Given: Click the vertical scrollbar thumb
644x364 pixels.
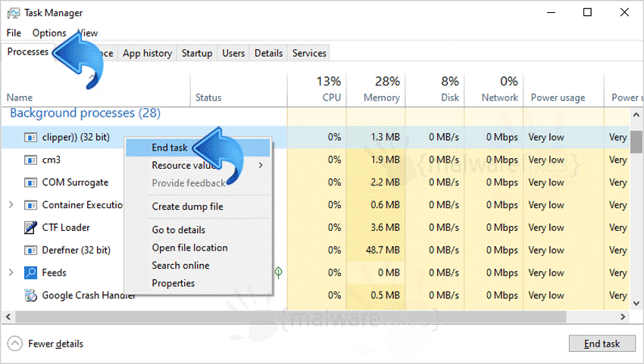Looking at the screenshot, I should [636, 142].
